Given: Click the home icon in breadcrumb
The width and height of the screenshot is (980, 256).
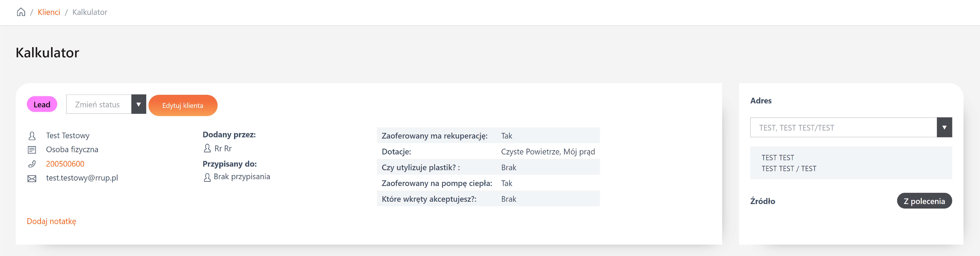Looking at the screenshot, I should tap(21, 12).
